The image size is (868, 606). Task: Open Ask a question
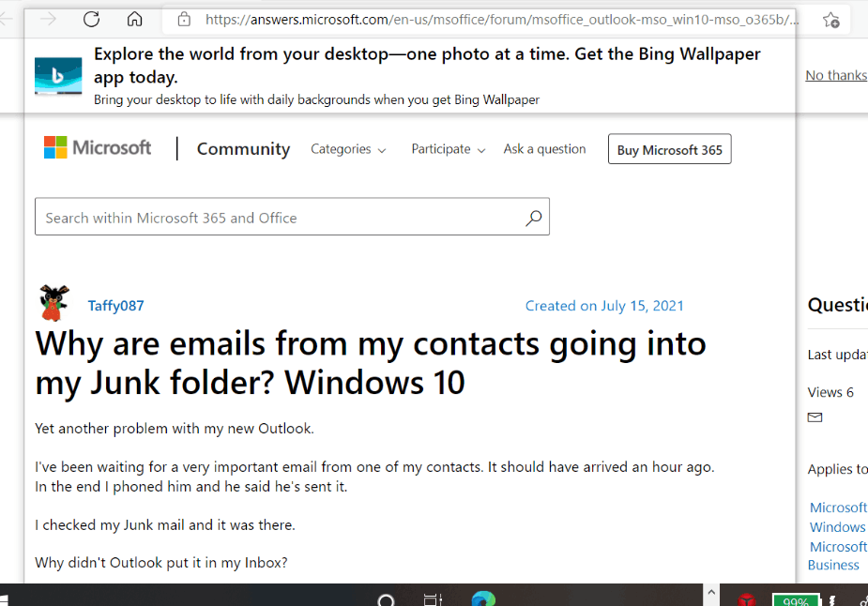pos(544,149)
